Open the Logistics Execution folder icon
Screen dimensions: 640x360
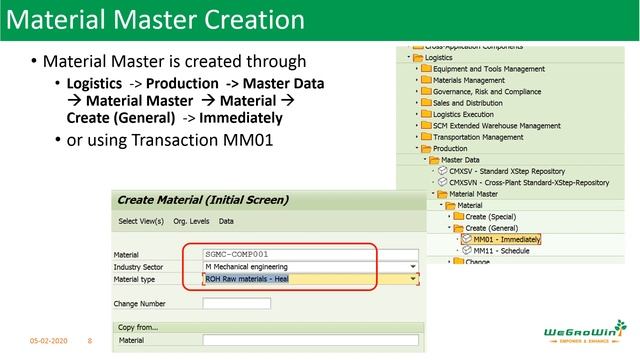[x=426, y=114]
